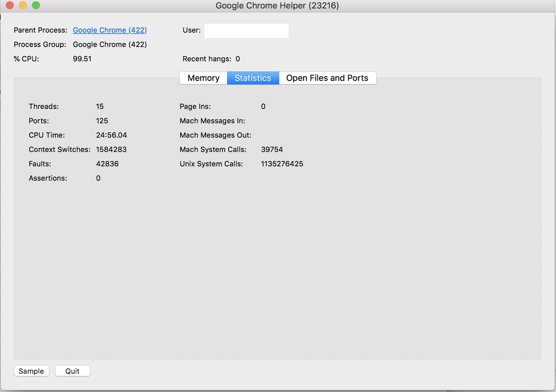Select the Faults value 42836
556x392 pixels.
pos(107,164)
